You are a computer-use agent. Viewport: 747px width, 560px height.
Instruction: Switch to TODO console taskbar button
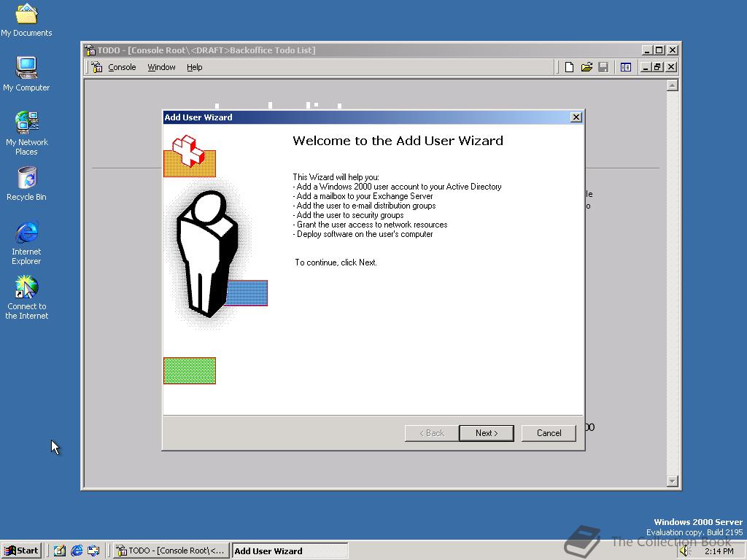171,551
